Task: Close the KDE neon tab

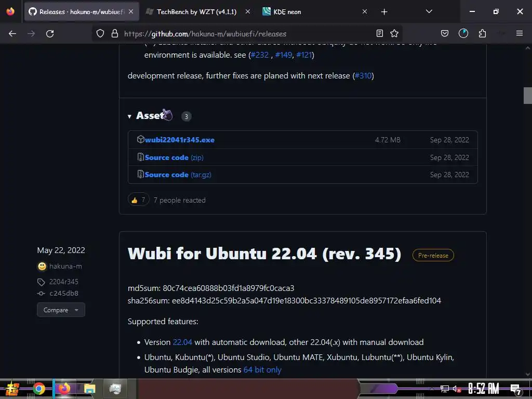Action: pyautogui.click(x=365, y=12)
